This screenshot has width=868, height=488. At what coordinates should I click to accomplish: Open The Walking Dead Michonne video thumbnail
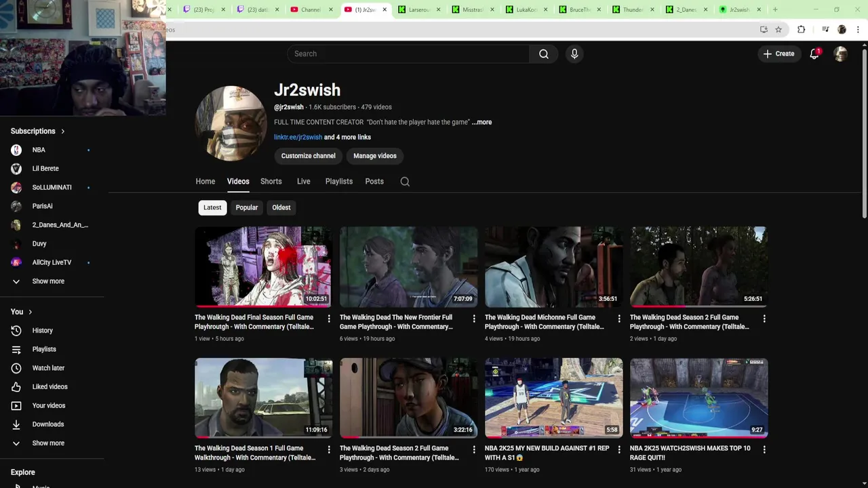(554, 266)
